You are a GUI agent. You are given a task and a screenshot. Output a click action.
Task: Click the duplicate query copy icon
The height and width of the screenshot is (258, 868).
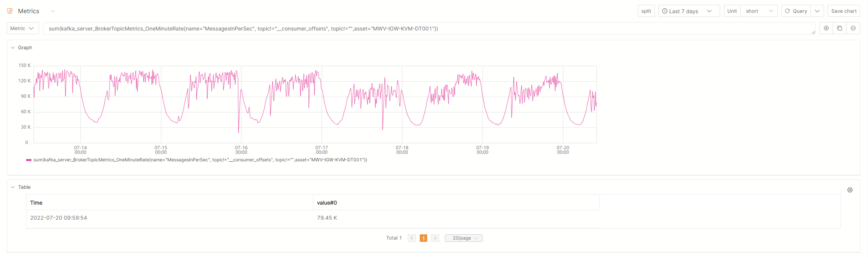pyautogui.click(x=839, y=28)
